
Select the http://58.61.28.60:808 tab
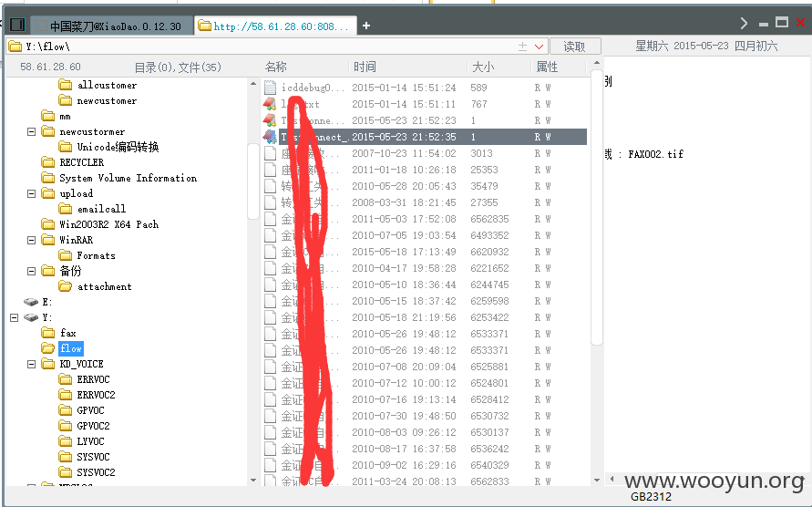point(275,26)
